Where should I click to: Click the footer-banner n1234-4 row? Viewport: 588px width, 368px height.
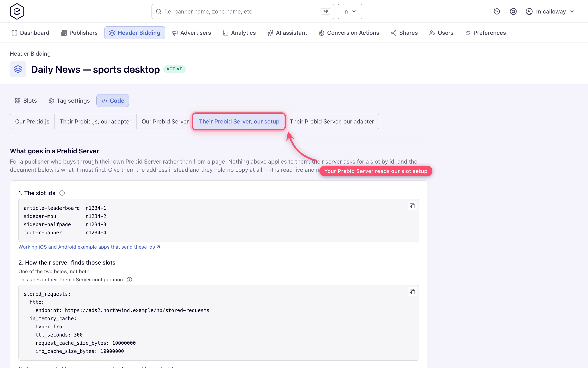tap(65, 233)
